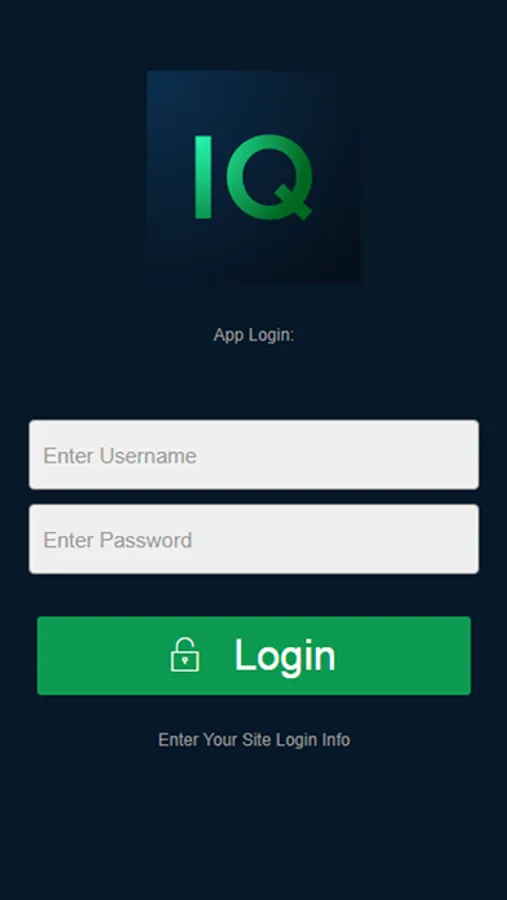This screenshot has height=900, width=507.
Task: Click the green button area left of padlock
Action: click(103, 655)
